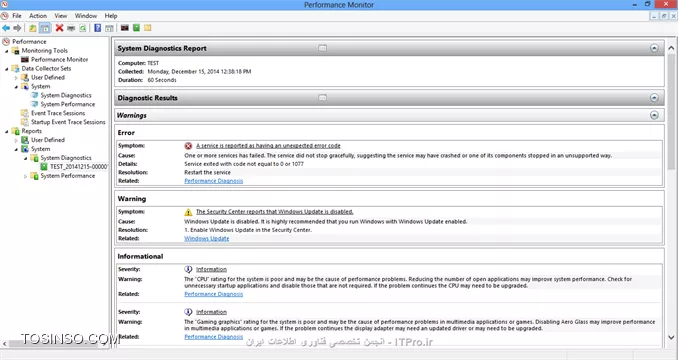Open the Window menu
The height and width of the screenshot is (360, 678).
click(86, 16)
